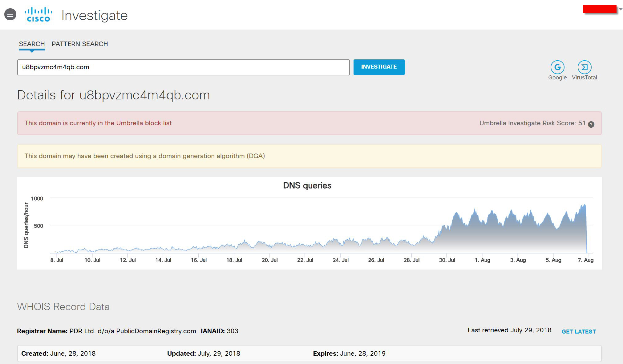This screenshot has width=623, height=364.
Task: Click the 30. Jul marker on chart axis
Action: [x=447, y=260]
